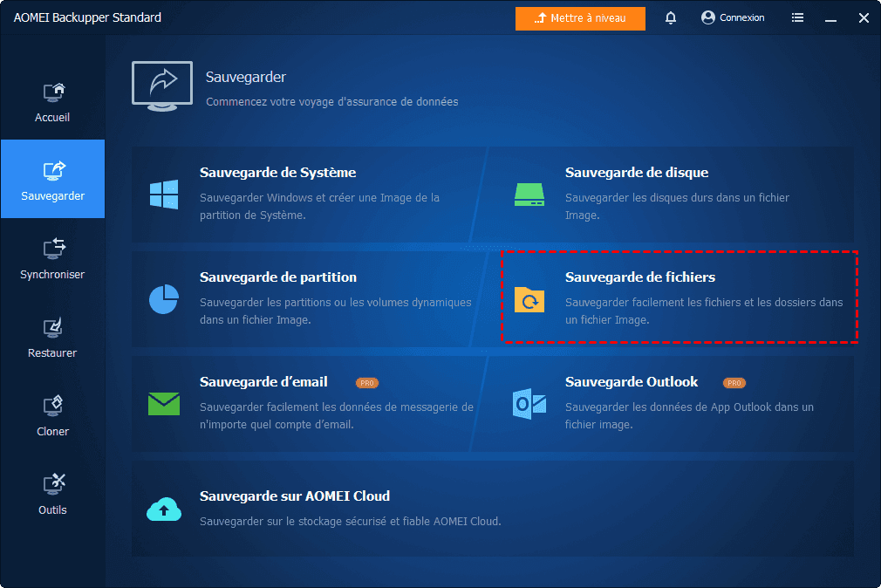Open the Restaurer sidebar section
Viewport: 881px width, 588px height.
pos(52,338)
